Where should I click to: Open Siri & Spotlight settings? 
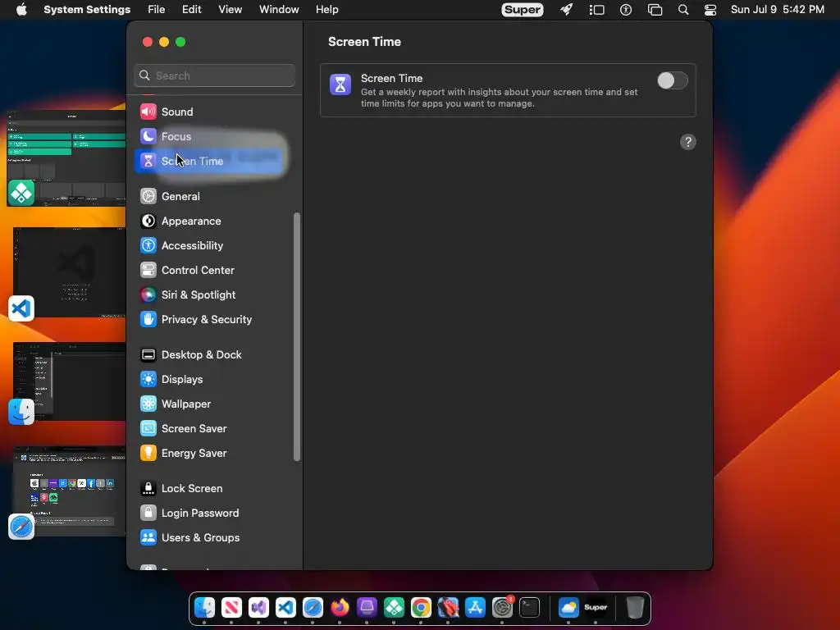[214, 294]
